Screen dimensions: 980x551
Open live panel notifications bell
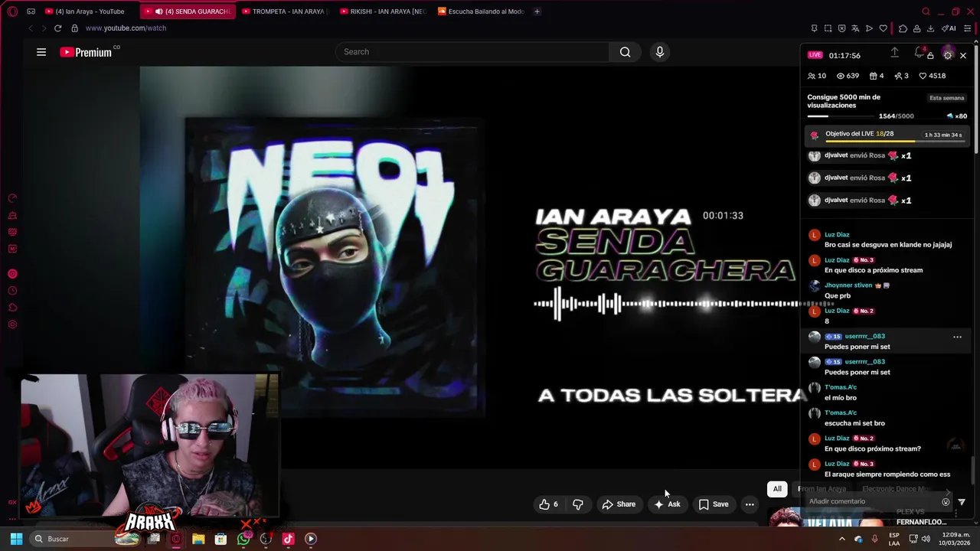click(919, 53)
